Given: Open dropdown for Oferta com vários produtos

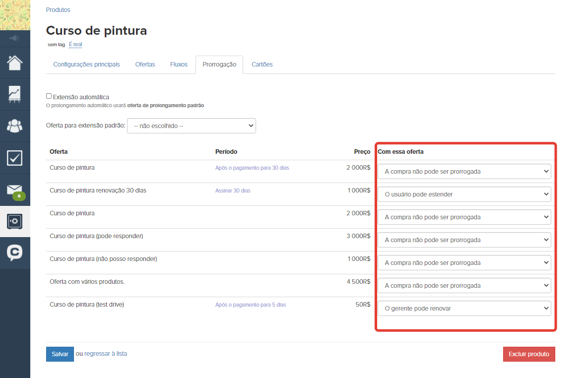Looking at the screenshot, I should 464,286.
